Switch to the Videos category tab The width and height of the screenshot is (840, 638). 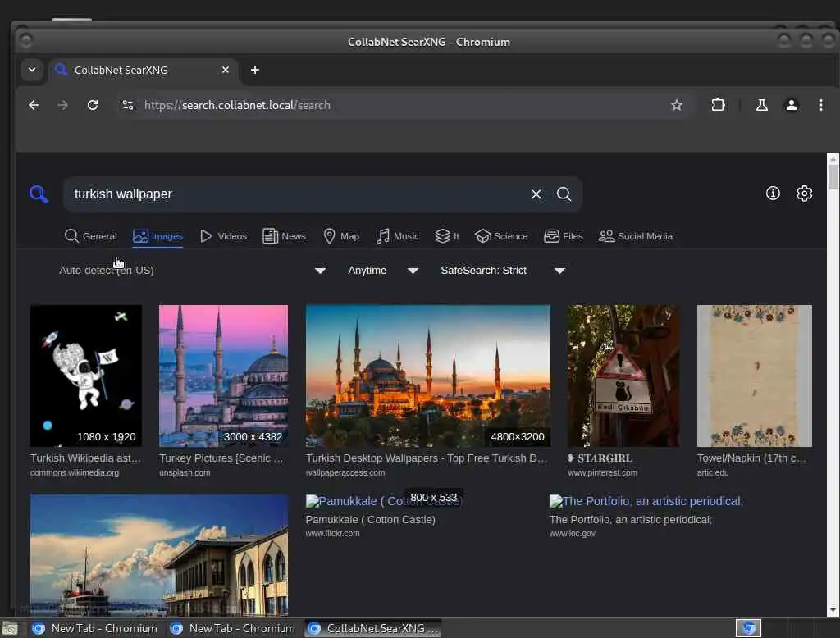pyautogui.click(x=223, y=236)
